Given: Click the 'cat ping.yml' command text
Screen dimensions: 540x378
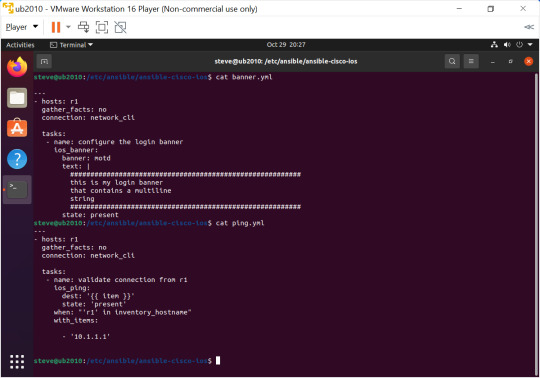Looking at the screenshot, I should coord(240,223).
